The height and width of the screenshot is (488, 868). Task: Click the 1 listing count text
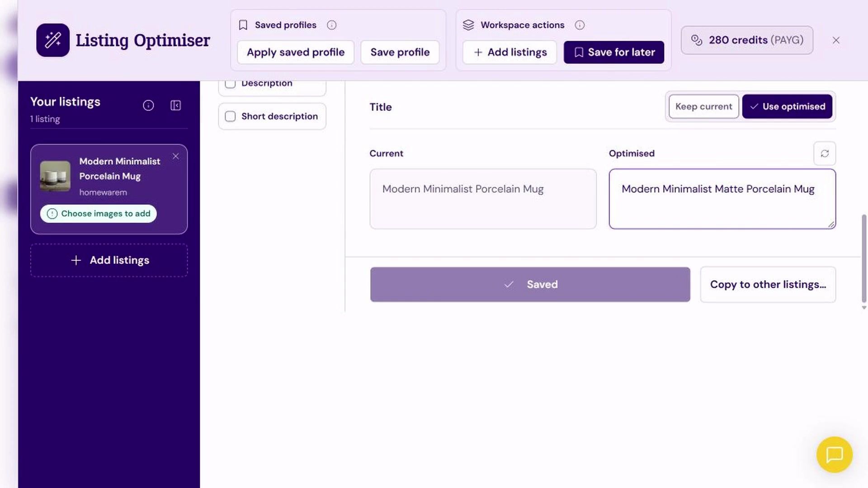[x=45, y=119]
